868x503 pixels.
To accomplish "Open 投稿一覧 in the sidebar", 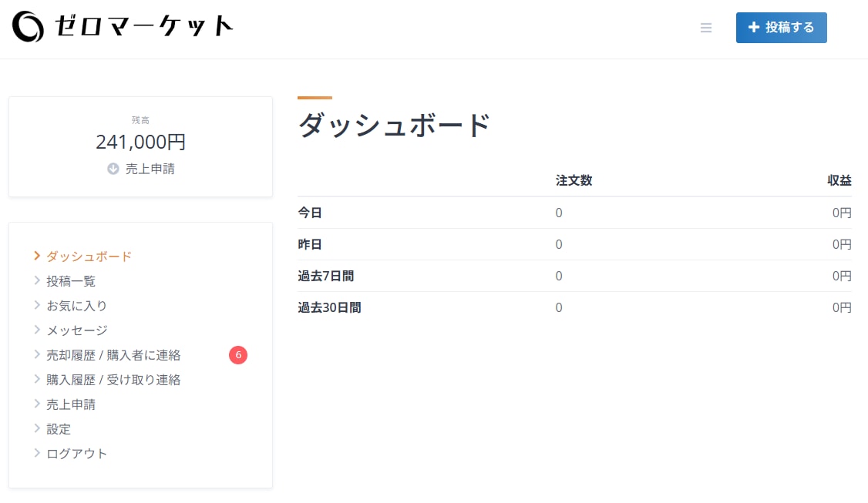I will (71, 281).
